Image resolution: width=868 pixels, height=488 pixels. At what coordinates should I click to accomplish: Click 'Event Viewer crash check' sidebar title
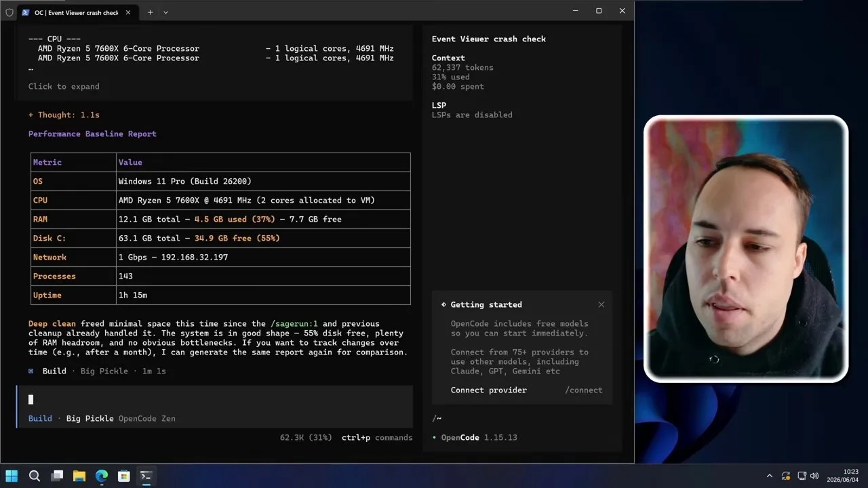point(489,39)
